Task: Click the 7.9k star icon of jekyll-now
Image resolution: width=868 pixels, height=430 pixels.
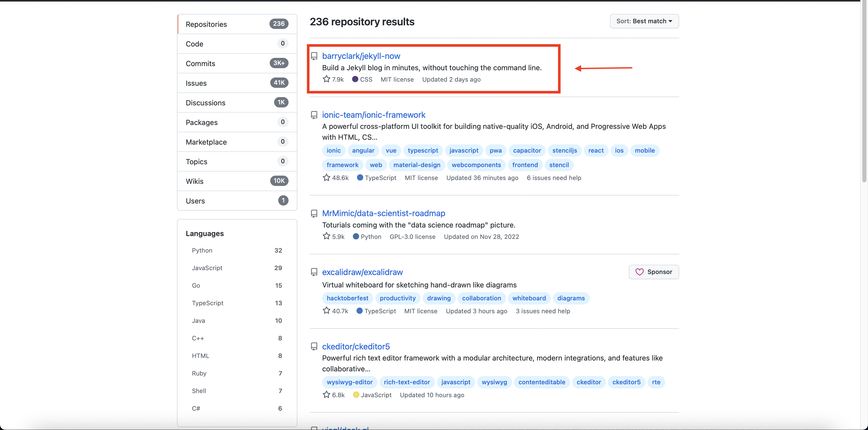Action: [326, 79]
